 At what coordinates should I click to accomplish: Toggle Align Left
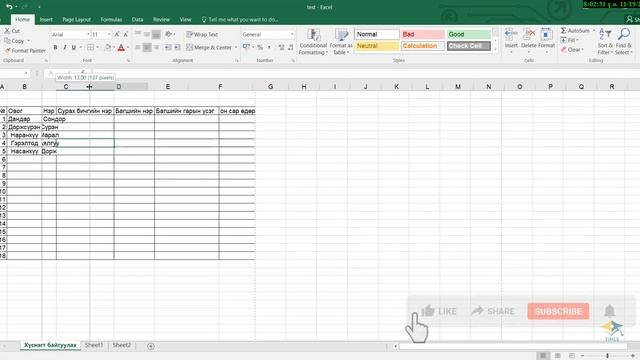tap(138, 47)
